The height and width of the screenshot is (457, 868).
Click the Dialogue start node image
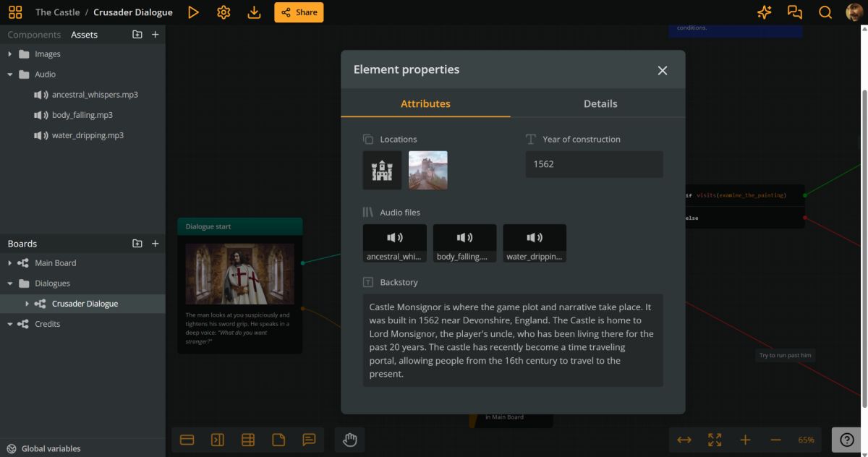[239, 273]
